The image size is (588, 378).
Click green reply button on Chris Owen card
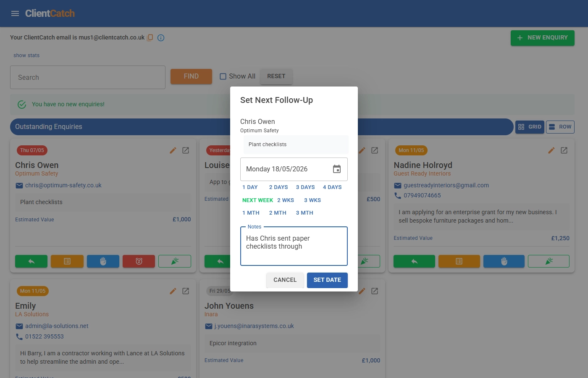pyautogui.click(x=31, y=261)
